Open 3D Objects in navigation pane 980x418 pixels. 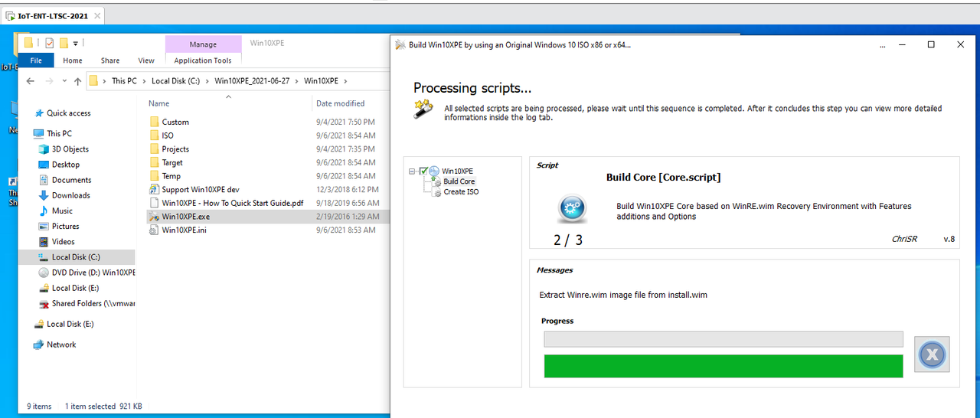(x=70, y=149)
